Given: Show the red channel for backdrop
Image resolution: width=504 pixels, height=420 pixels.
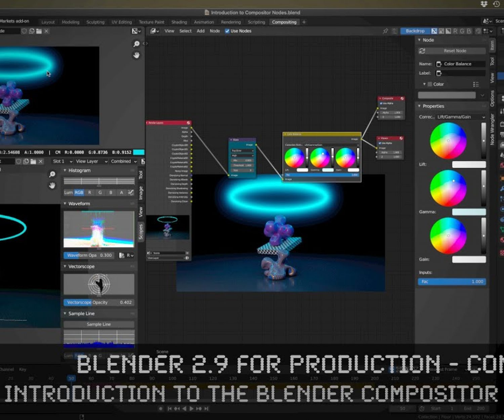Looking at the screenshot, I should coord(455,31).
